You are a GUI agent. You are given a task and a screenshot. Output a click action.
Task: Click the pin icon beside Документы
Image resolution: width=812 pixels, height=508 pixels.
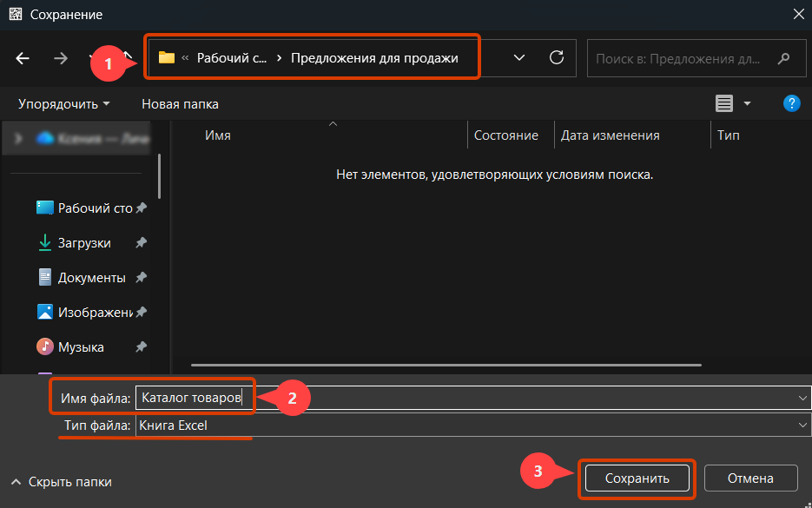(142, 278)
